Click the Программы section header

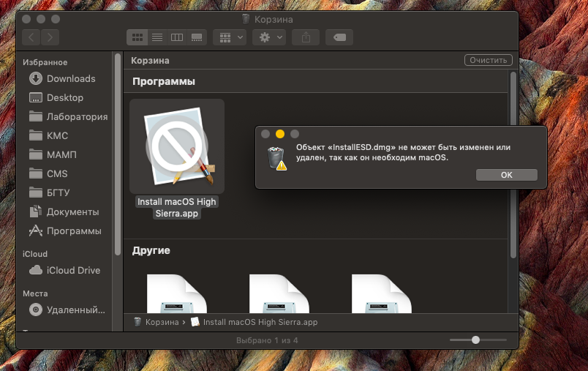click(164, 81)
